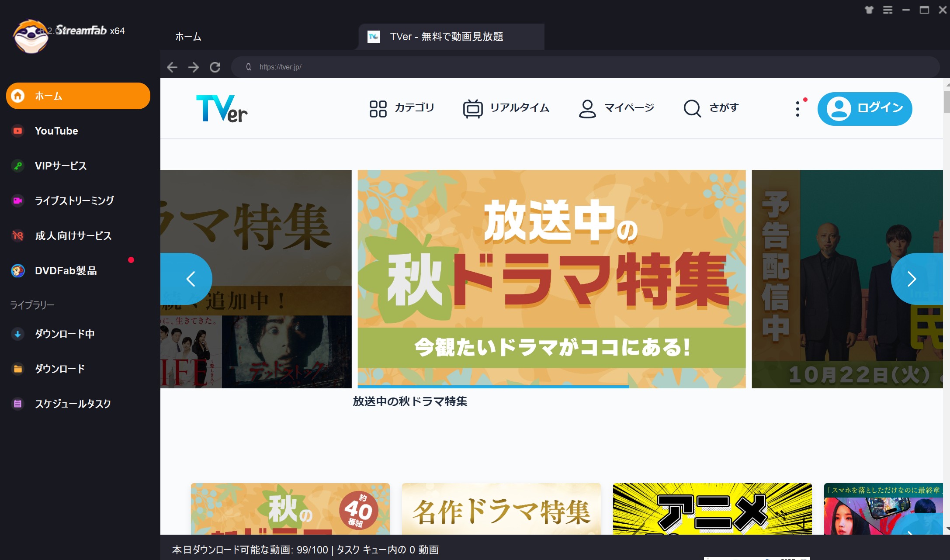The image size is (950, 560).
Task: Click the リアルタイム TV icon
Action: [x=473, y=108]
